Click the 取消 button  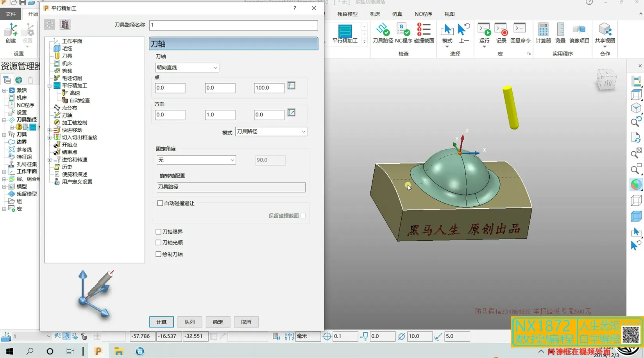tap(246, 322)
